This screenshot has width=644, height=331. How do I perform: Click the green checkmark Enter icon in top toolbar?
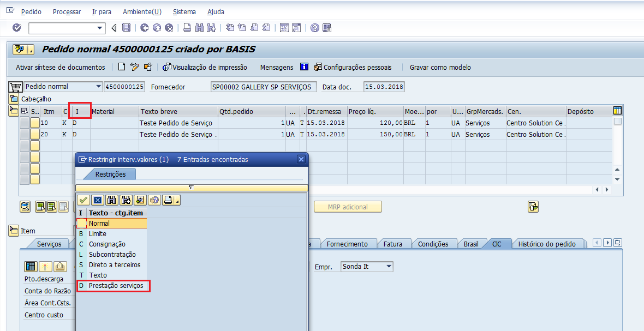tap(16, 28)
